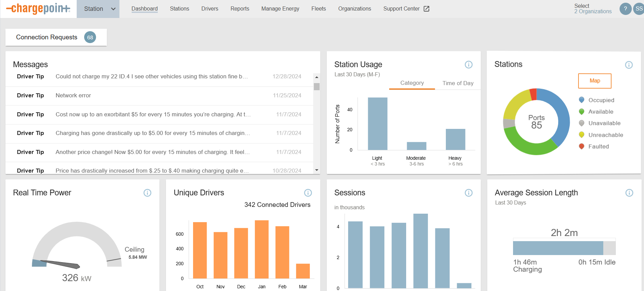This screenshot has height=291, width=644.
Task: Toggle the Occupied legend item
Action: pos(601,100)
